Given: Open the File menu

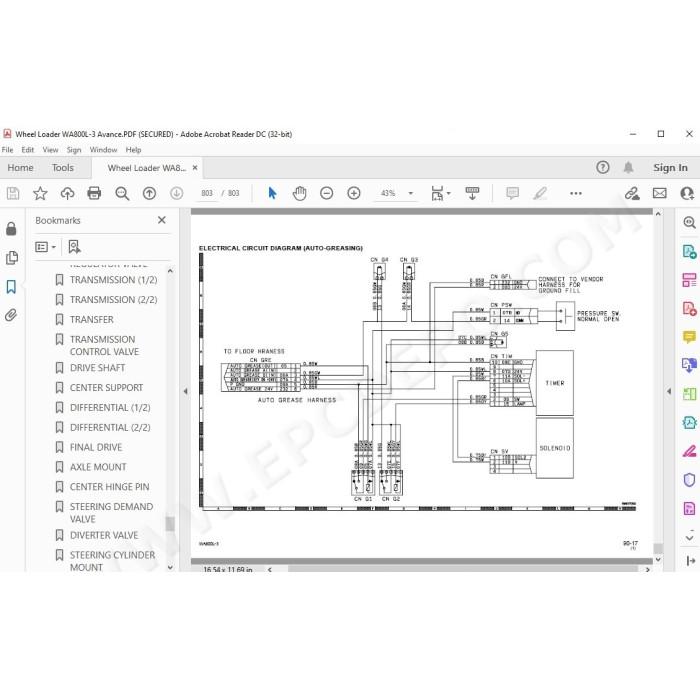Looking at the screenshot, I should click(x=8, y=150).
